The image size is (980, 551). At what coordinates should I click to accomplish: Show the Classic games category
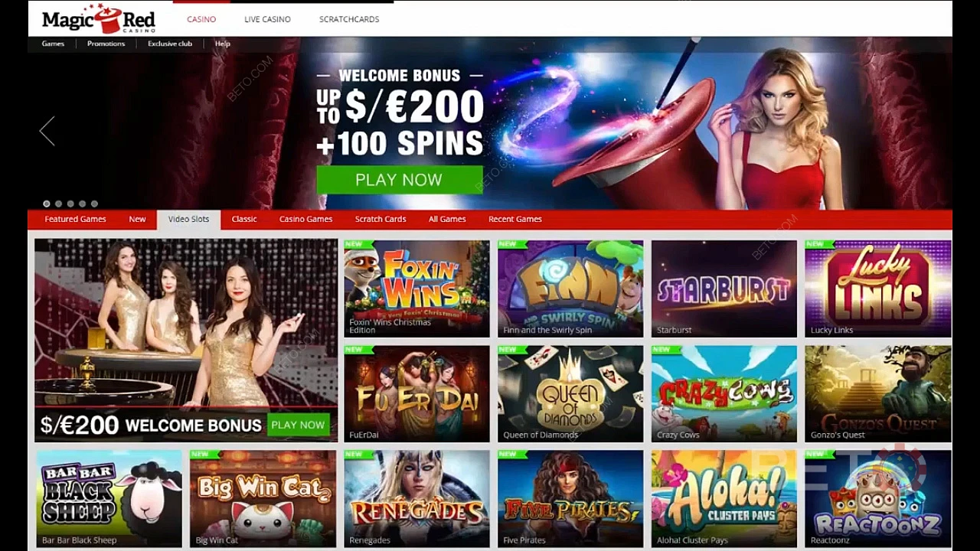244,219
